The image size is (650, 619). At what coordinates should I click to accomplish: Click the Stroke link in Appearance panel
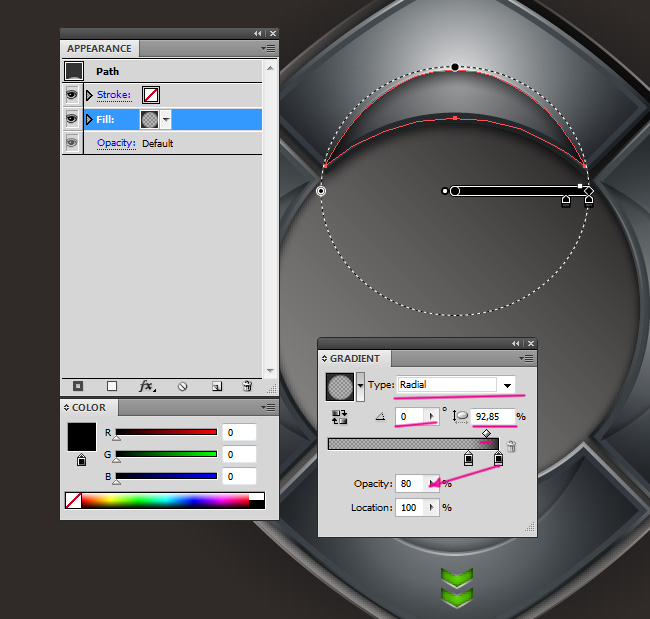click(x=114, y=95)
